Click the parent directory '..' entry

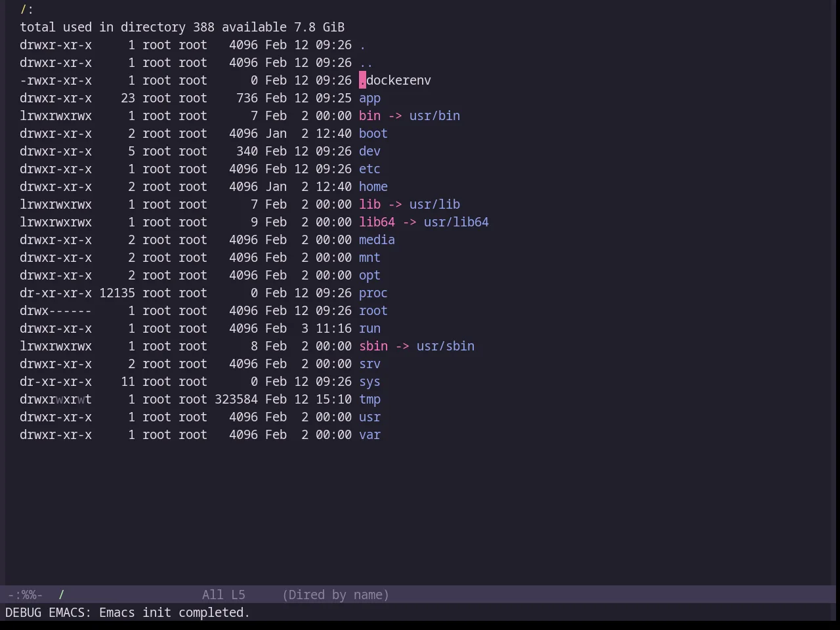(366, 63)
